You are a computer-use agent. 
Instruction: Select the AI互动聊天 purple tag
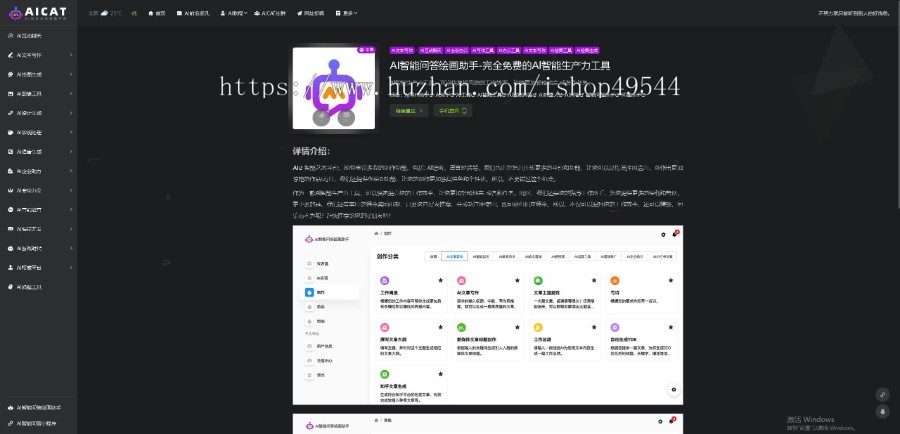[430, 51]
